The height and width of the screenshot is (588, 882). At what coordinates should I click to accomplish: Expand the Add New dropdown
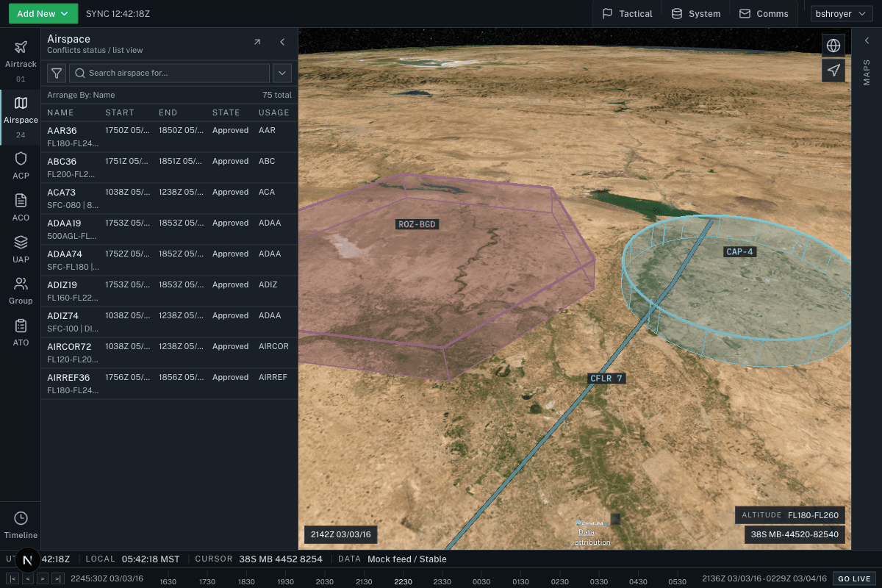(x=44, y=13)
